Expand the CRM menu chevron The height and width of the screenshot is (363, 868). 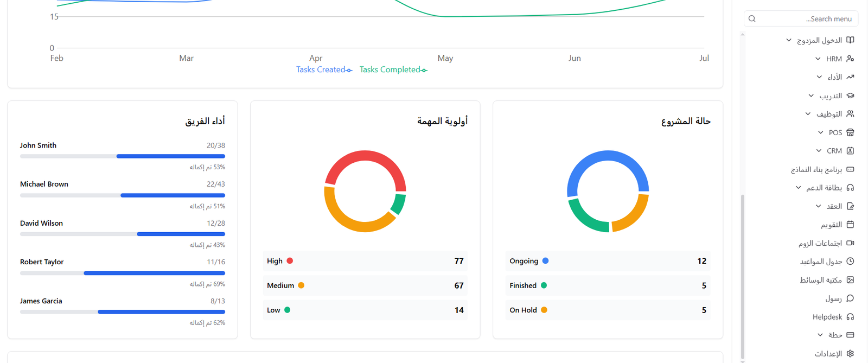pos(819,151)
